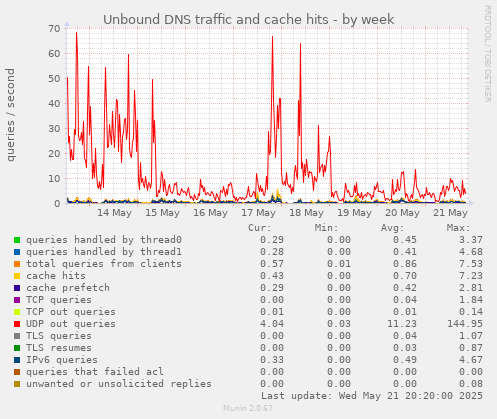Click the y-axis tick value 10
Image resolution: width=497 pixels, height=419 pixels.
pyautogui.click(x=54, y=179)
